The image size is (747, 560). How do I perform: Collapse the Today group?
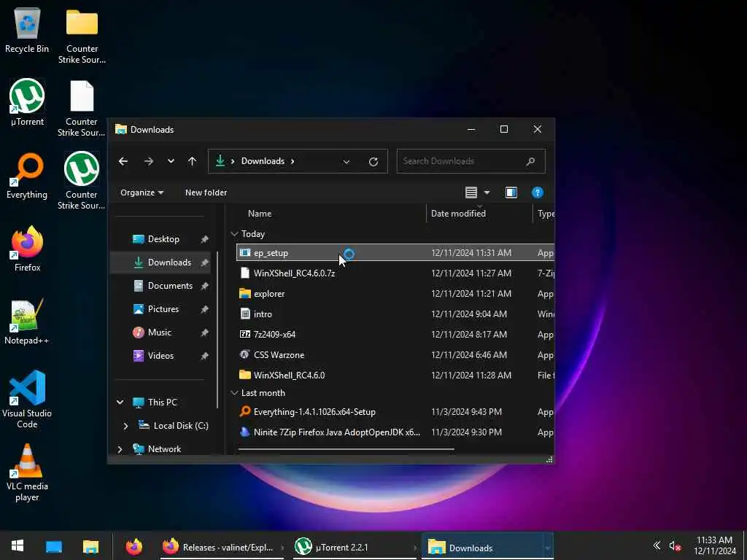coord(234,234)
